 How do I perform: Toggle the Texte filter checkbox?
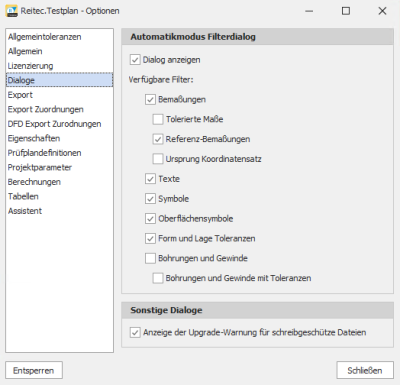150,179
